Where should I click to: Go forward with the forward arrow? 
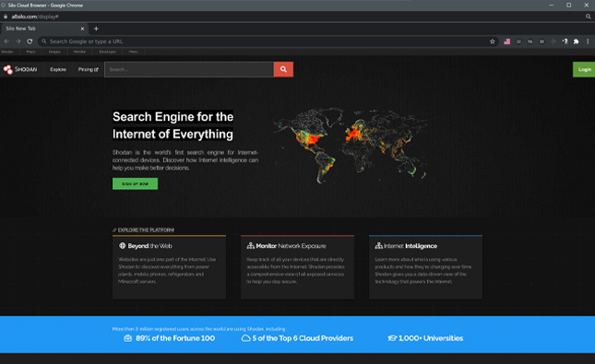[x=18, y=41]
